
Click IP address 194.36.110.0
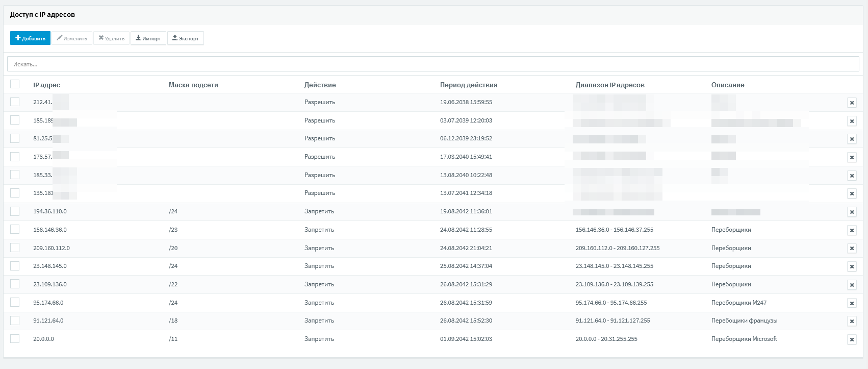pyautogui.click(x=50, y=211)
